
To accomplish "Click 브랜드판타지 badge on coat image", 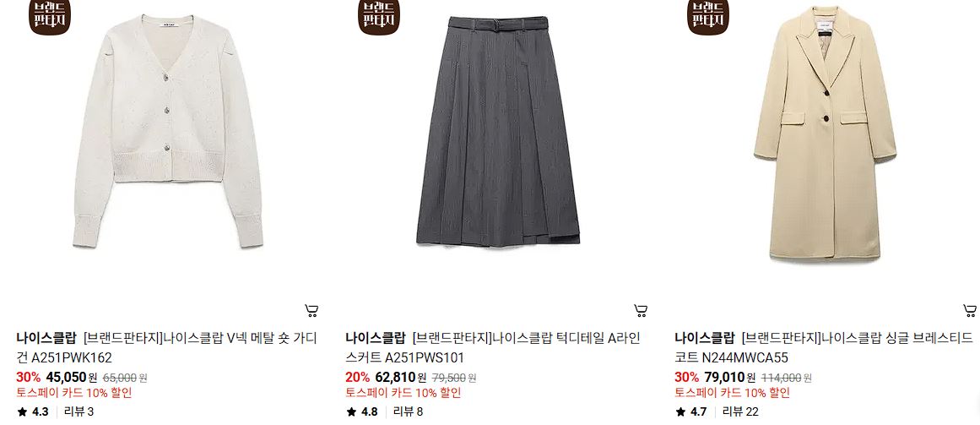I will pos(708,17).
